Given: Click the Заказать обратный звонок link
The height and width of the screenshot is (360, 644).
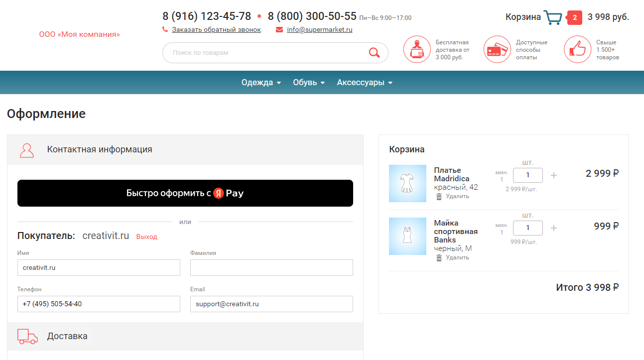Looking at the screenshot, I should [216, 30].
